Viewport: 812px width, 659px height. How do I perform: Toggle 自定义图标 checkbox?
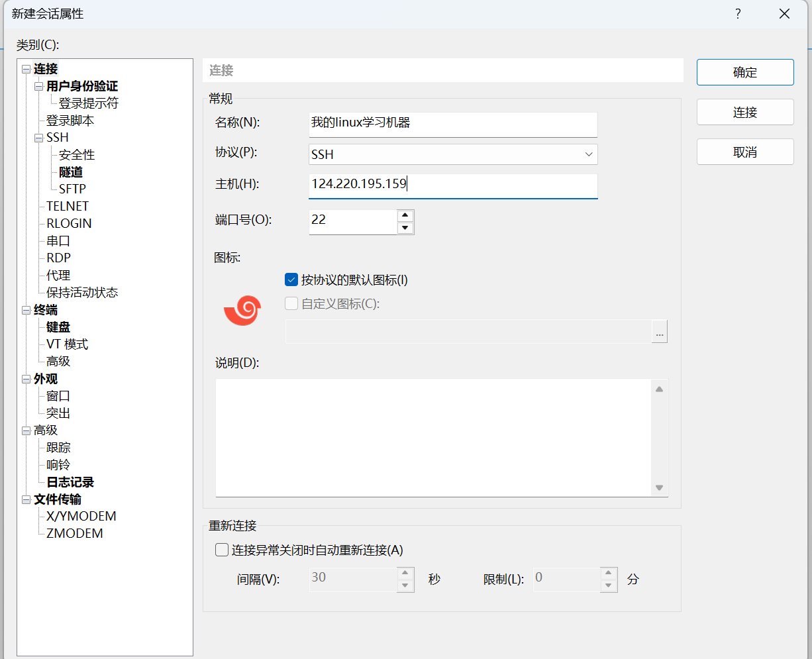291,304
